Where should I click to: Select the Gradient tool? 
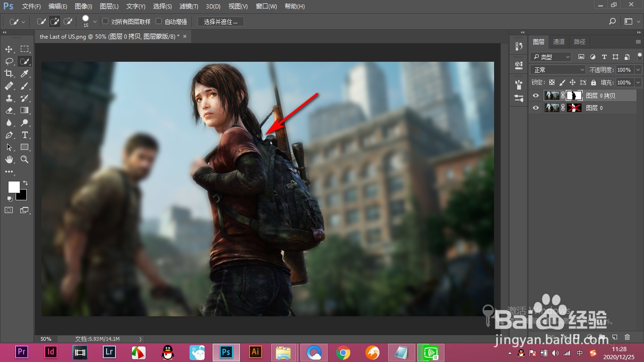(25, 110)
